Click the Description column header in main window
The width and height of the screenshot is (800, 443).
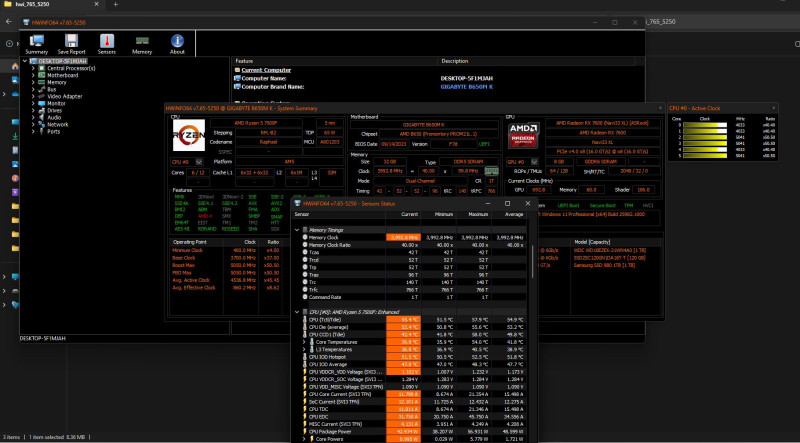[536, 61]
